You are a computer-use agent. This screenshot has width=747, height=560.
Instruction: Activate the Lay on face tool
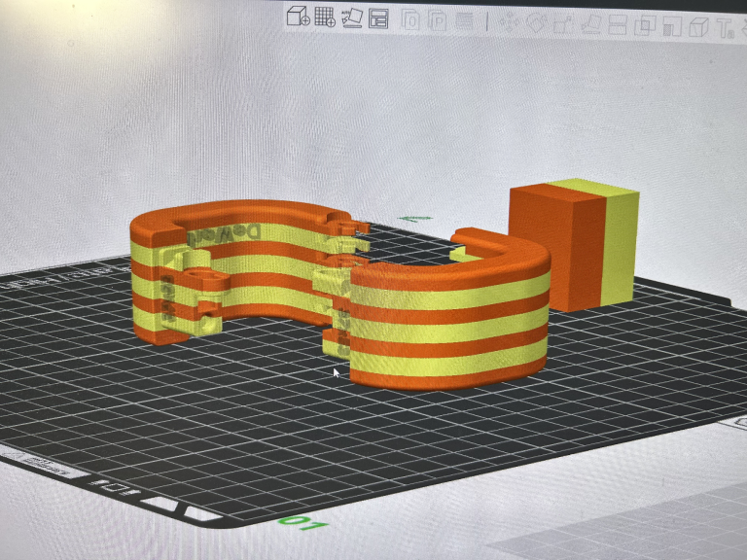point(590,24)
